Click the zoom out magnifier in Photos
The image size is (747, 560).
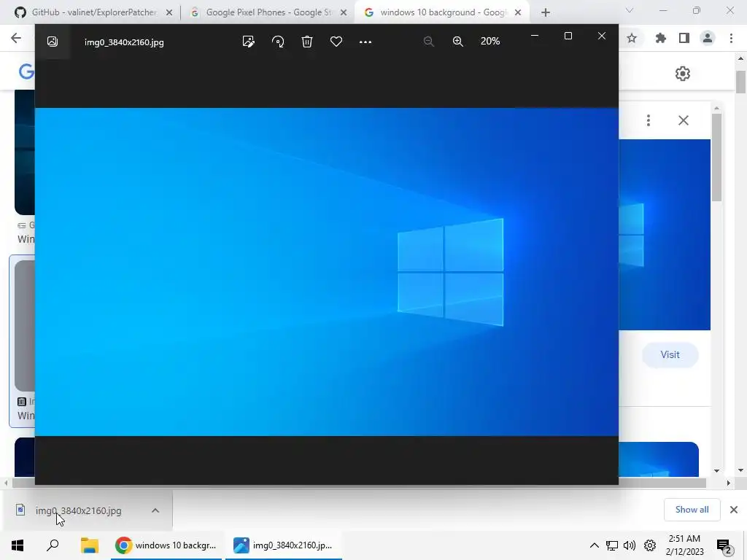428,42
